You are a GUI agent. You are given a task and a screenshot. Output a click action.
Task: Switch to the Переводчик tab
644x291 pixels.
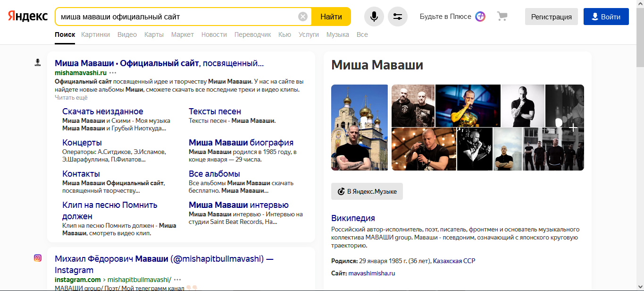point(253,34)
